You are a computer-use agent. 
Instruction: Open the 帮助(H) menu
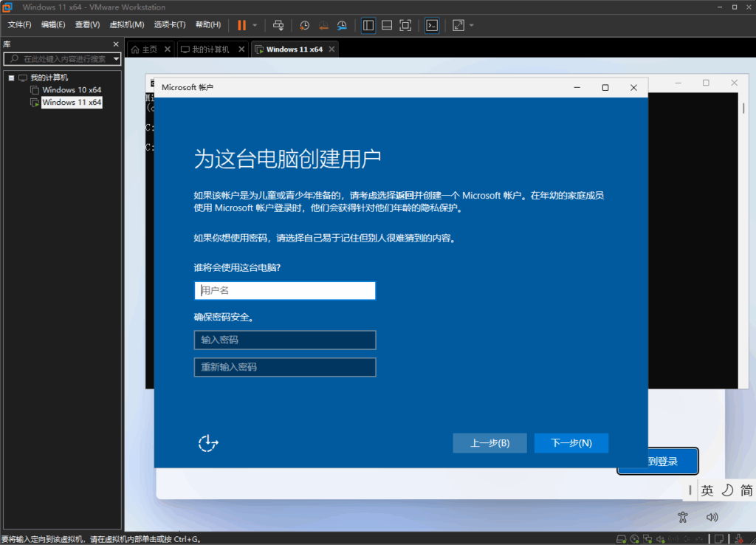click(208, 24)
